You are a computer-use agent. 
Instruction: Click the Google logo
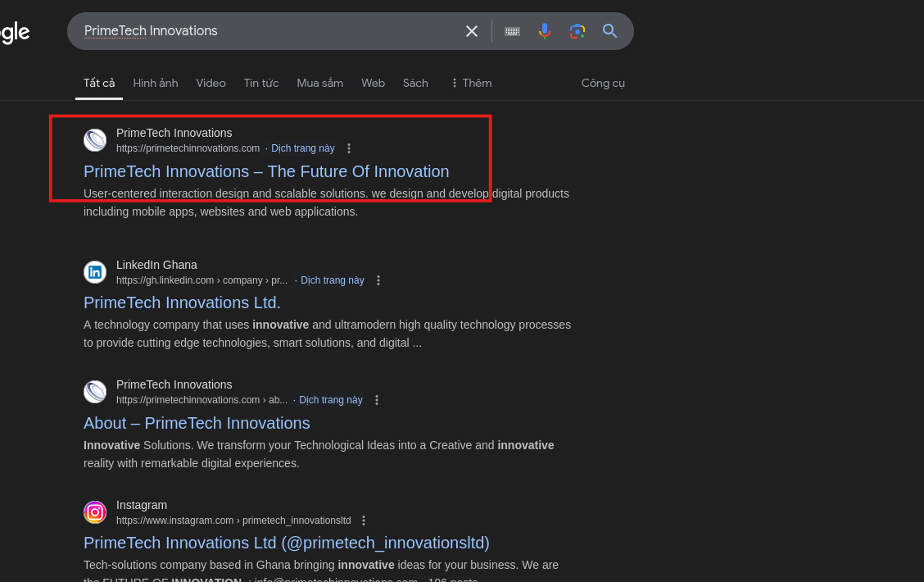15,33
